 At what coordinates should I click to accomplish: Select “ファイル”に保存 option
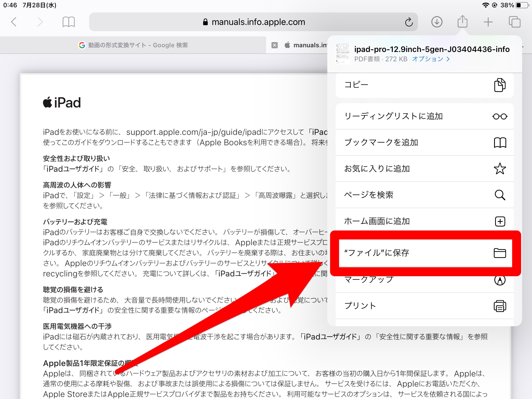coord(425,253)
